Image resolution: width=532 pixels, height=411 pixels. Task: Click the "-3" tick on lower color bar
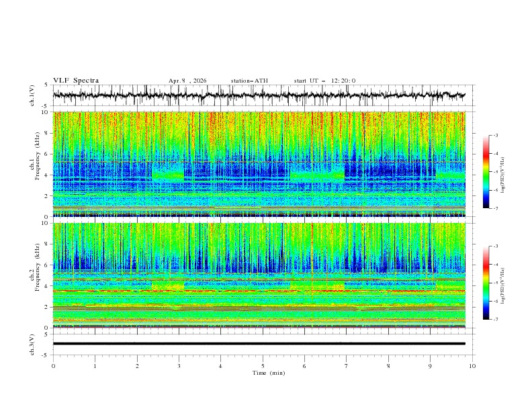496,246
